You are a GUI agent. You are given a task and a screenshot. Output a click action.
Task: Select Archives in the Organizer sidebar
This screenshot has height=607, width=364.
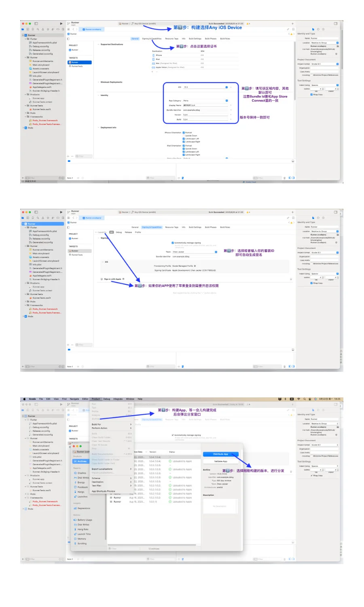tap(80, 461)
